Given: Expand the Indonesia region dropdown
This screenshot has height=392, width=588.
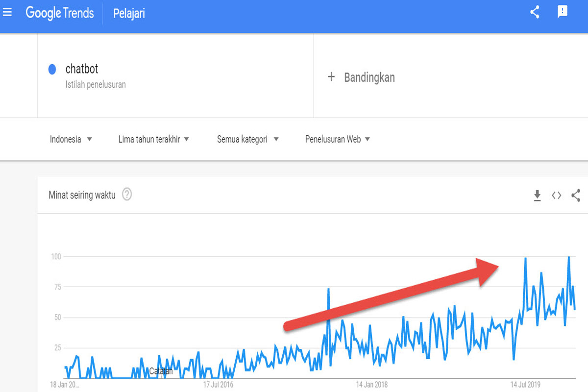Looking at the screenshot, I should [x=71, y=139].
